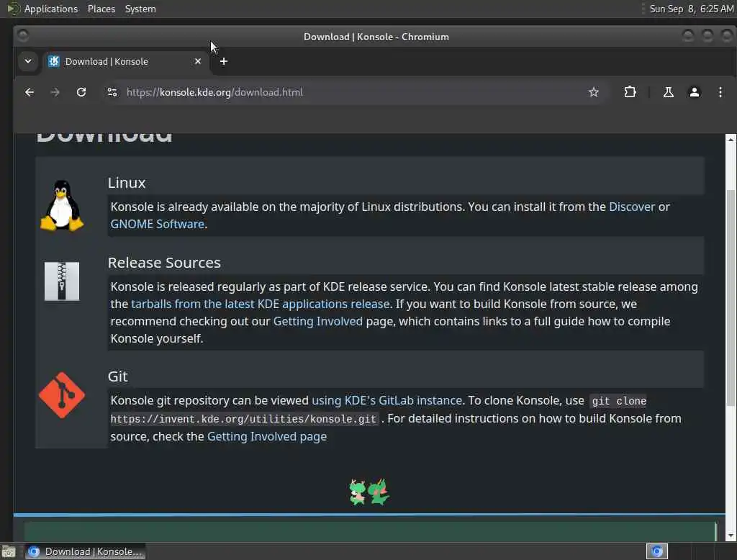
Task: Open the Applications menu
Action: 51,9
